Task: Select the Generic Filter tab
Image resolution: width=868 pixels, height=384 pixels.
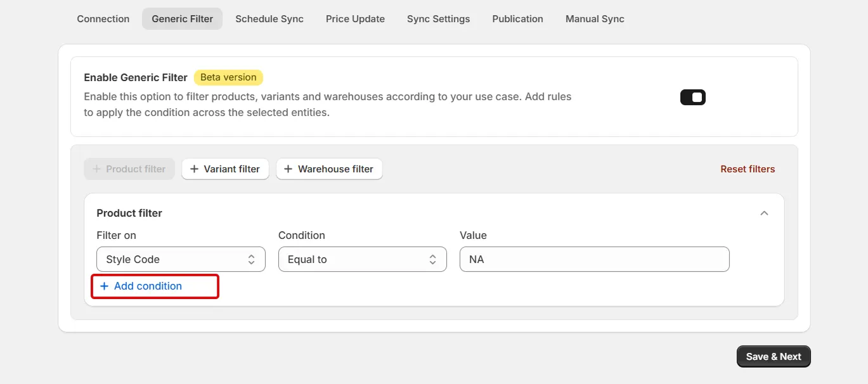Action: (183, 19)
